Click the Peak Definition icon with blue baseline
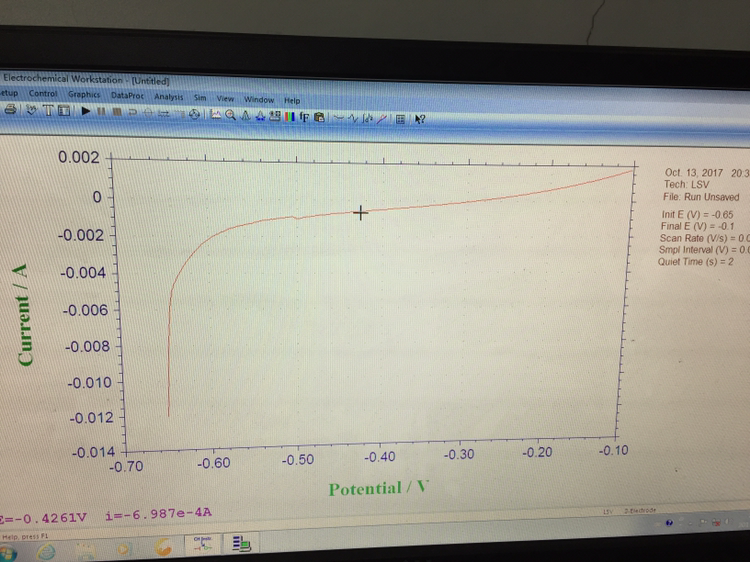The height and width of the screenshot is (562, 750). 260,116
